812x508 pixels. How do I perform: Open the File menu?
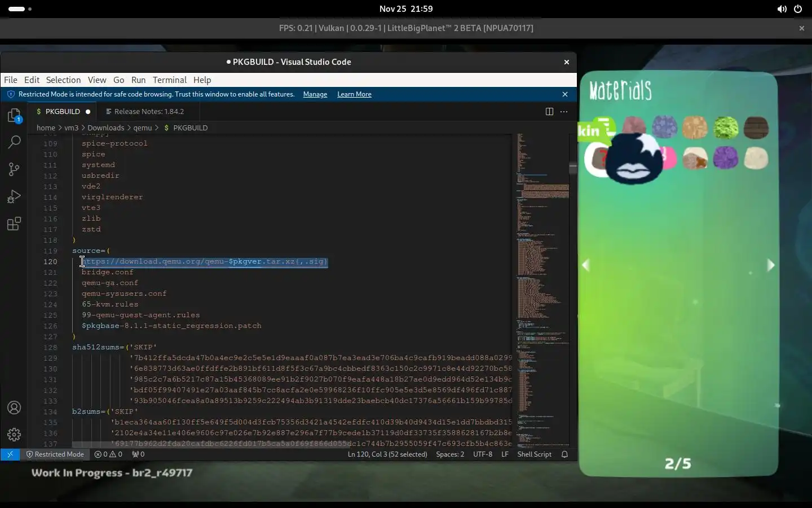[x=11, y=80]
